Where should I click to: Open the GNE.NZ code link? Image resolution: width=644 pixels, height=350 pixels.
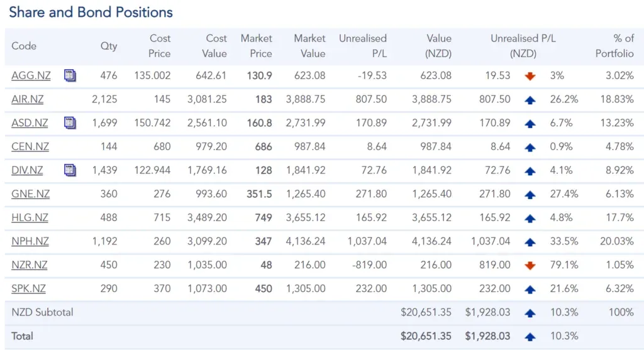click(x=30, y=194)
